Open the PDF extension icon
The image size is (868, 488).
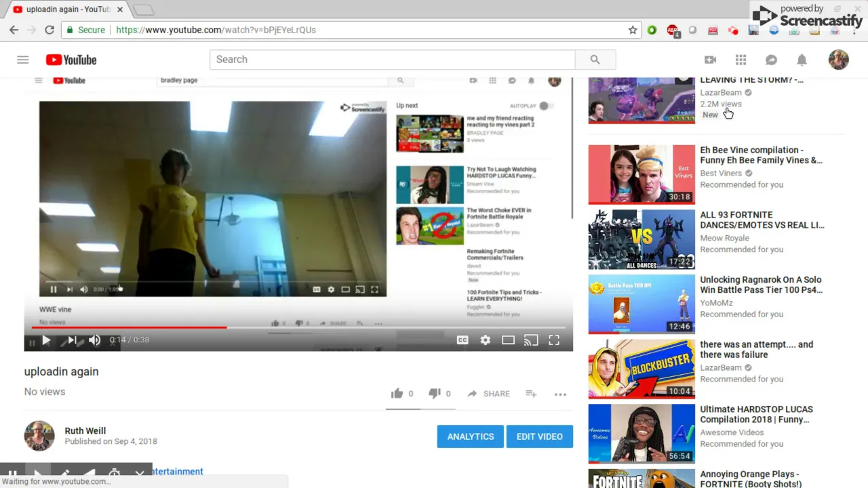coord(713,30)
